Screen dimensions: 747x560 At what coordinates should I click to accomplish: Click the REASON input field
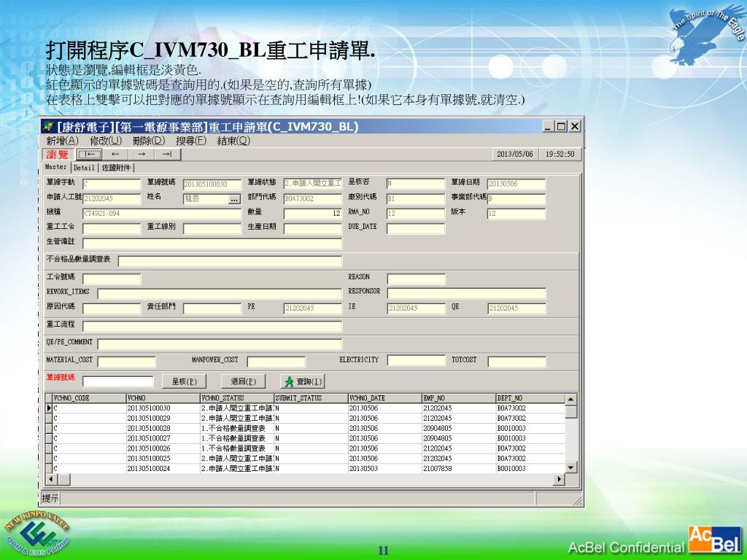[416, 279]
